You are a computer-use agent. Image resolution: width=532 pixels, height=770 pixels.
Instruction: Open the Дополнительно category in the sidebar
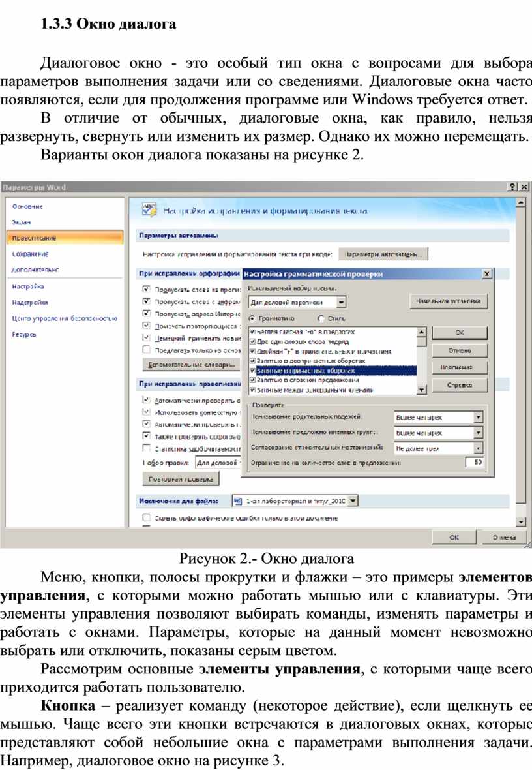[x=35, y=269]
